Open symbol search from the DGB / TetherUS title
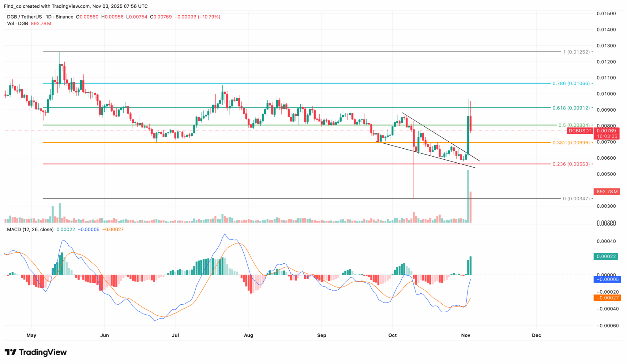Image resolution: width=627 pixels, height=364 pixels. (24, 17)
